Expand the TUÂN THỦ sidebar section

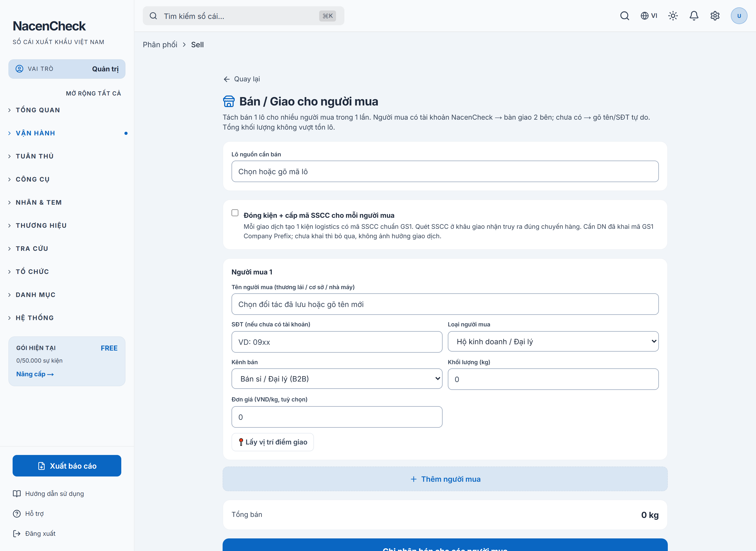point(34,156)
